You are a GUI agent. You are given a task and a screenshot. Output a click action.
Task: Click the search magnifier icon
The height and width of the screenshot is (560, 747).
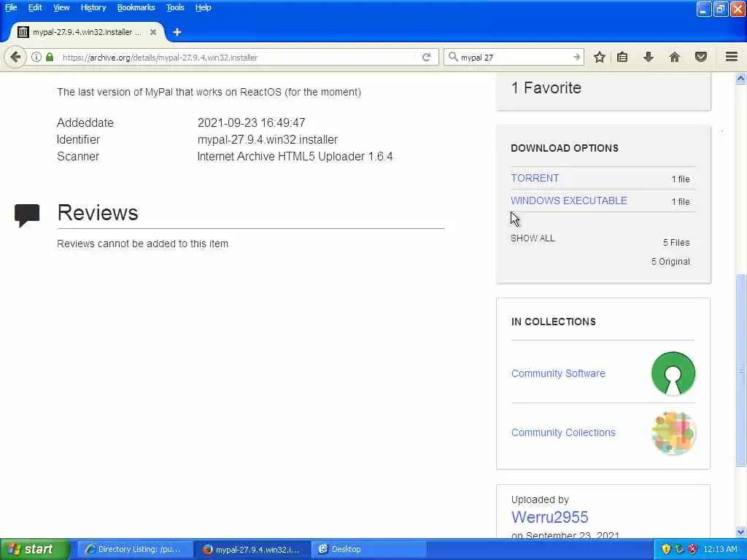[453, 57]
